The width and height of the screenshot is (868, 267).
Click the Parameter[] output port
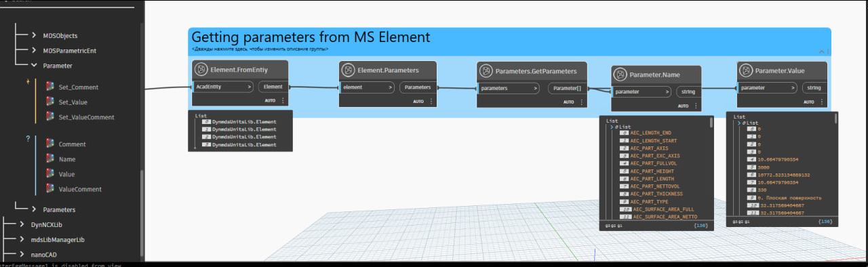(567, 88)
